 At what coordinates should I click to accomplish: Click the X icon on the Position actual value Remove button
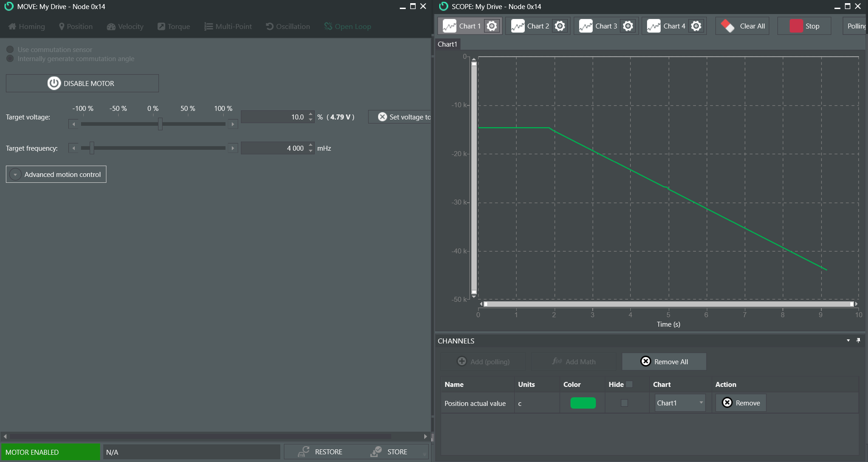tap(727, 403)
